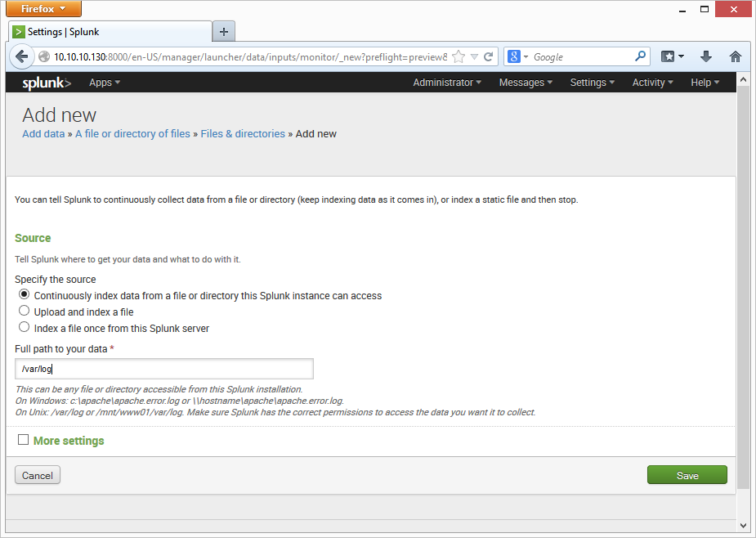
Task: Open the Messages dropdown
Action: [526, 83]
